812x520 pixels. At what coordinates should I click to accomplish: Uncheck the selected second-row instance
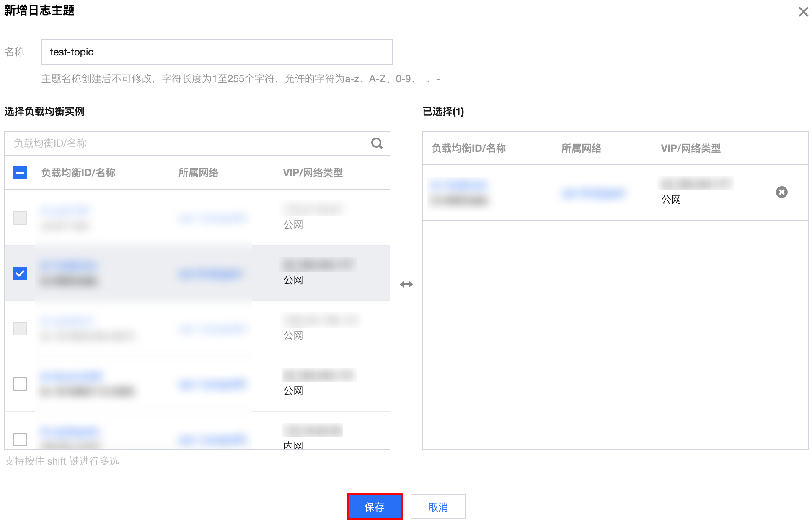tap(20, 273)
